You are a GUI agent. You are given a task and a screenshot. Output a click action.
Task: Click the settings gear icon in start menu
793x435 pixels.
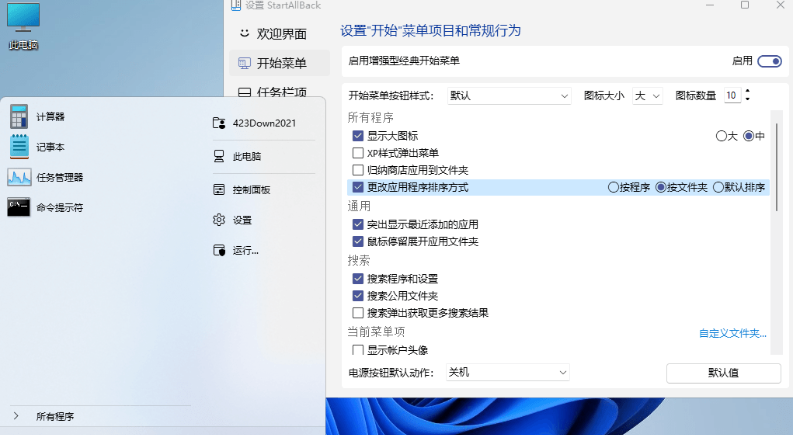click(x=219, y=220)
